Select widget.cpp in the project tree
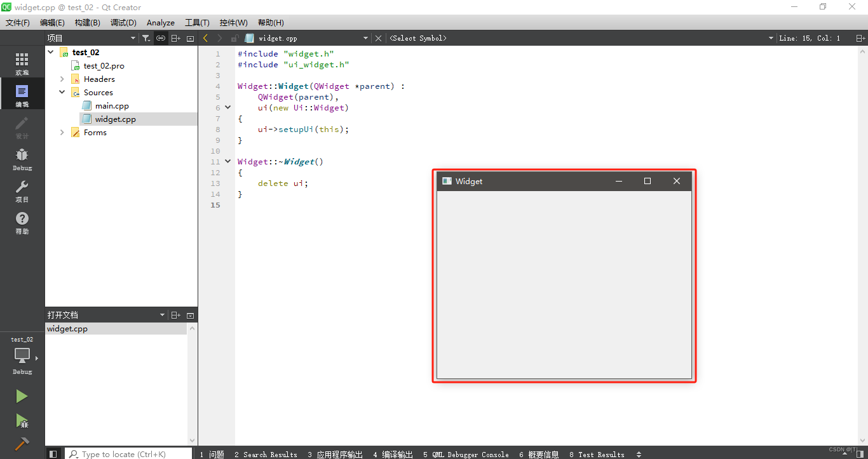This screenshot has height=459, width=868. pyautogui.click(x=115, y=119)
